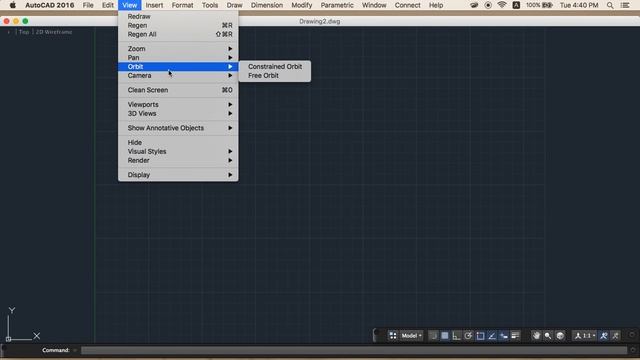Expand the Camera submenu
The width and height of the screenshot is (640, 360).
pos(178,76)
